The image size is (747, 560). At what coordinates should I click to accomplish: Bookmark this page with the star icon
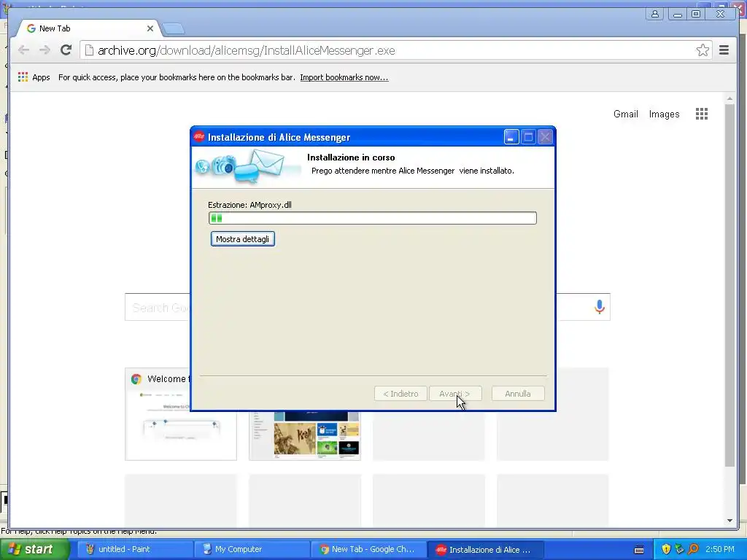tap(703, 50)
